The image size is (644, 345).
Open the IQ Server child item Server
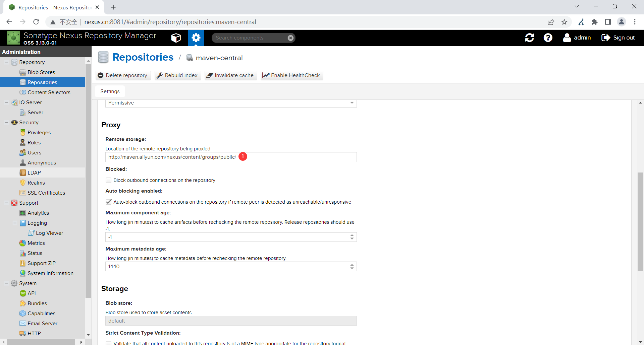[x=36, y=113]
